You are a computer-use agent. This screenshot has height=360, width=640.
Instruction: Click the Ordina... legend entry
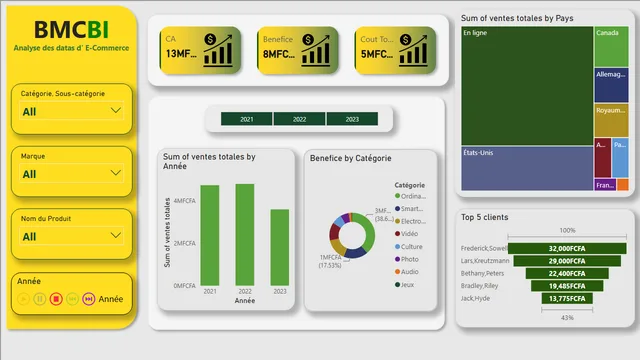tap(410, 196)
